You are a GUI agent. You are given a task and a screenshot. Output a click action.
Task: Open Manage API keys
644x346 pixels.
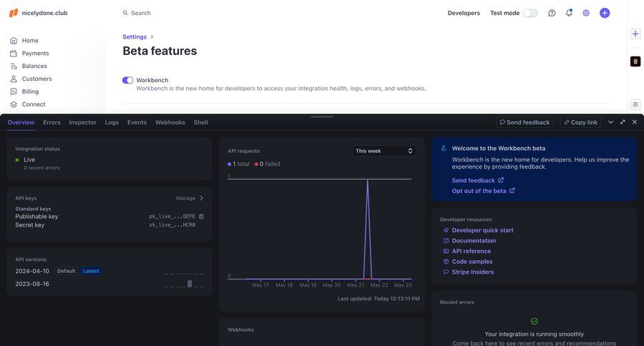[190, 198]
